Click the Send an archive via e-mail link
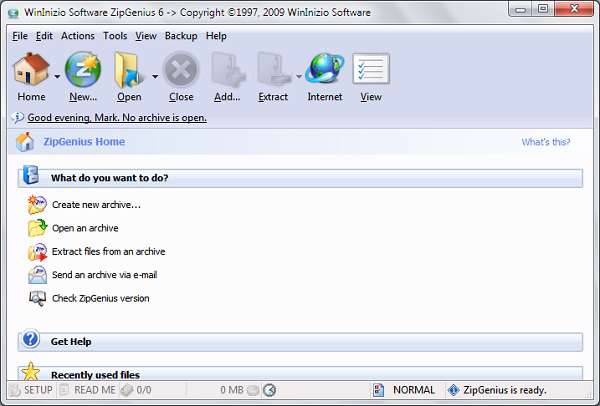The width and height of the screenshot is (600, 406). [105, 275]
